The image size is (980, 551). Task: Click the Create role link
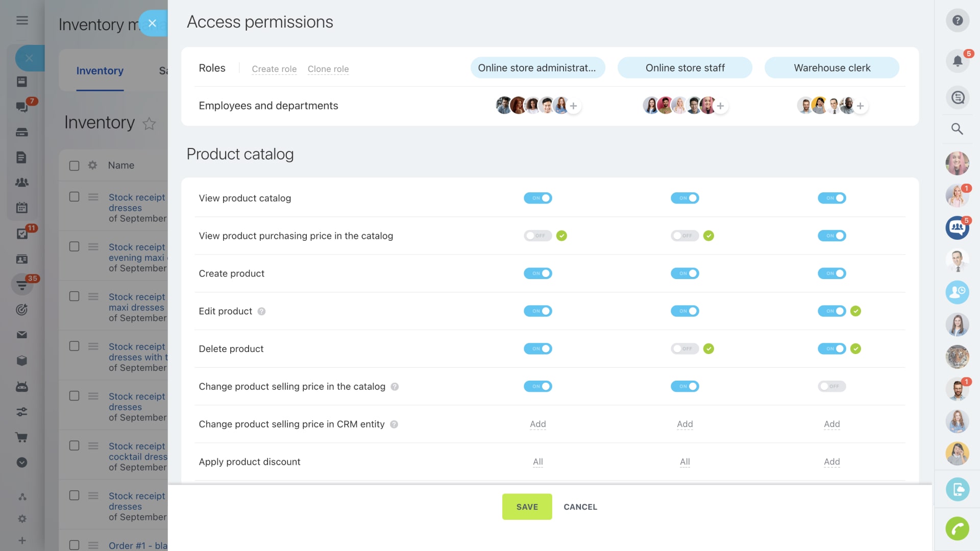pos(274,69)
